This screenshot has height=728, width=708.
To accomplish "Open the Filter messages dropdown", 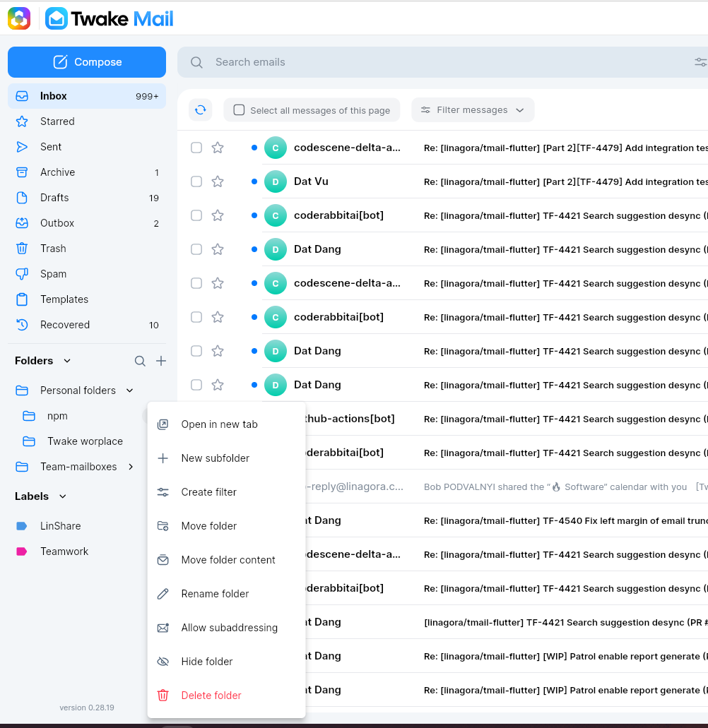I will 473,110.
